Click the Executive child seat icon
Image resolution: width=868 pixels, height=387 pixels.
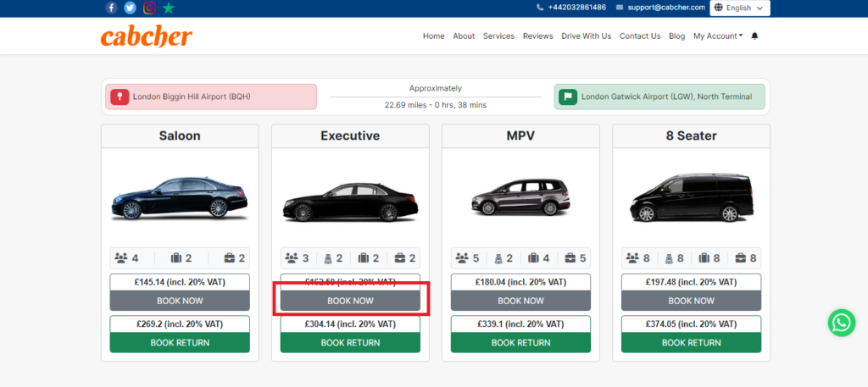(x=328, y=257)
